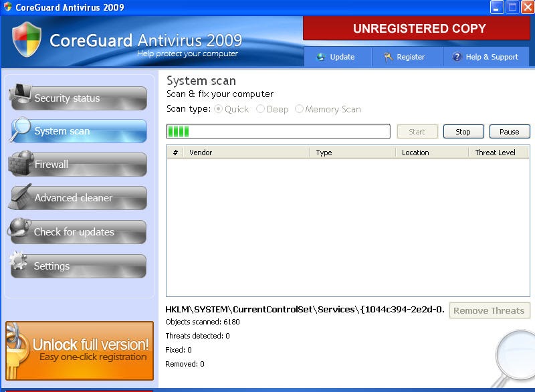Open the Settings section

point(79,266)
